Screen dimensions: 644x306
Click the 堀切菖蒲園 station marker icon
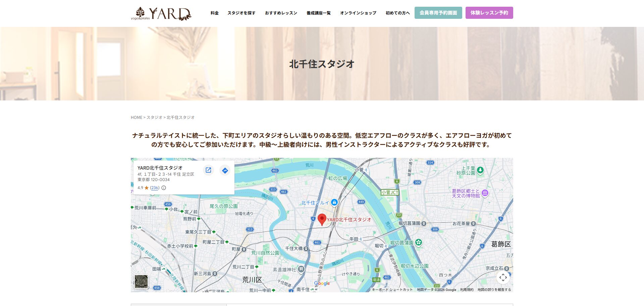tap(424, 223)
